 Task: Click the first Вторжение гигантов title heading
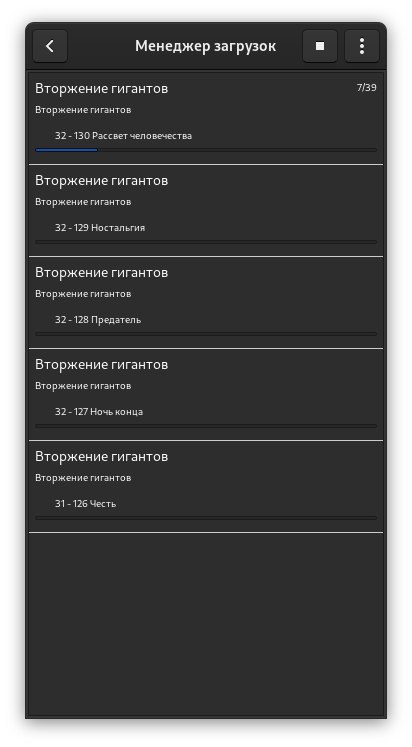tap(101, 89)
